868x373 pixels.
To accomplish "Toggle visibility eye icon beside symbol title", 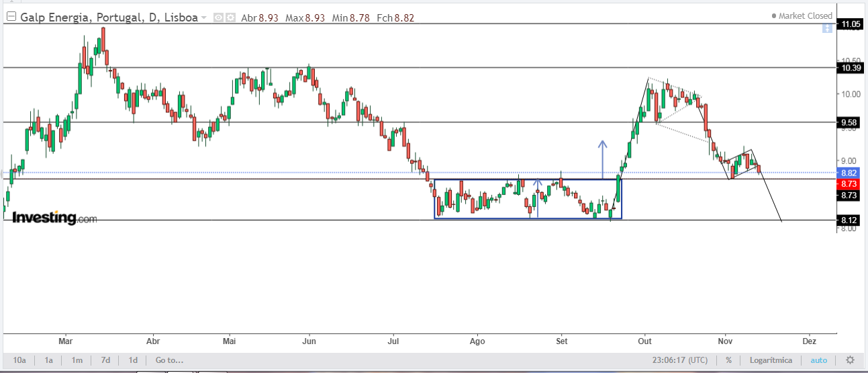I will point(218,17).
